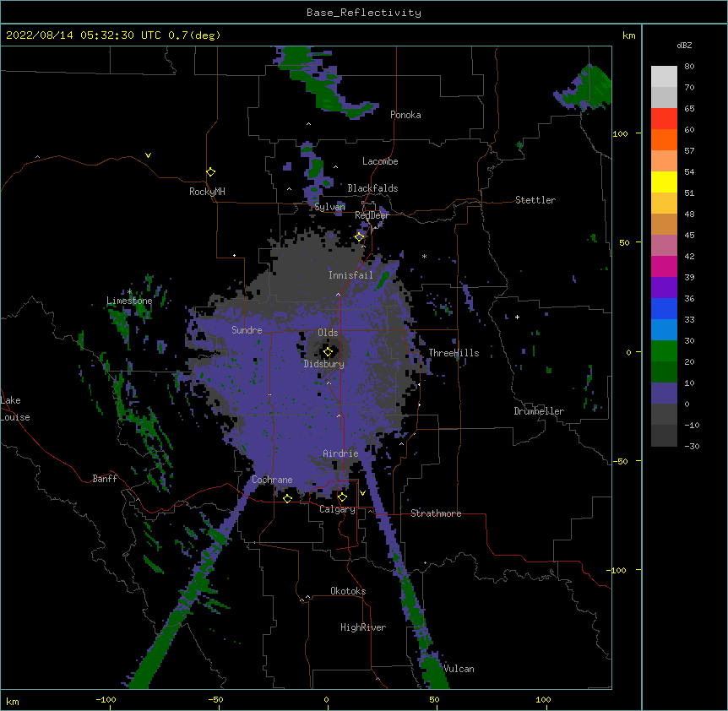Pick the orange 57-60 dBZ legend swatch
This screenshot has width=728, height=711.
pyautogui.click(x=664, y=139)
